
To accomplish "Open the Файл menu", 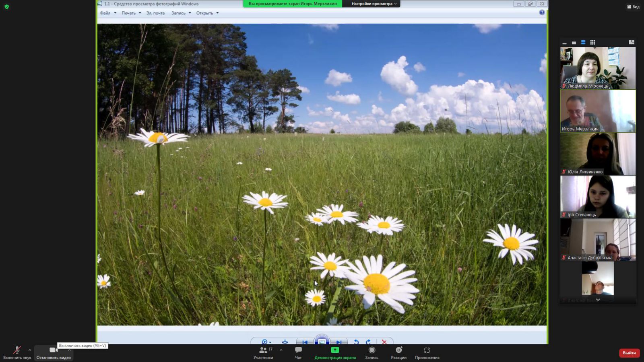I will pyautogui.click(x=105, y=13).
